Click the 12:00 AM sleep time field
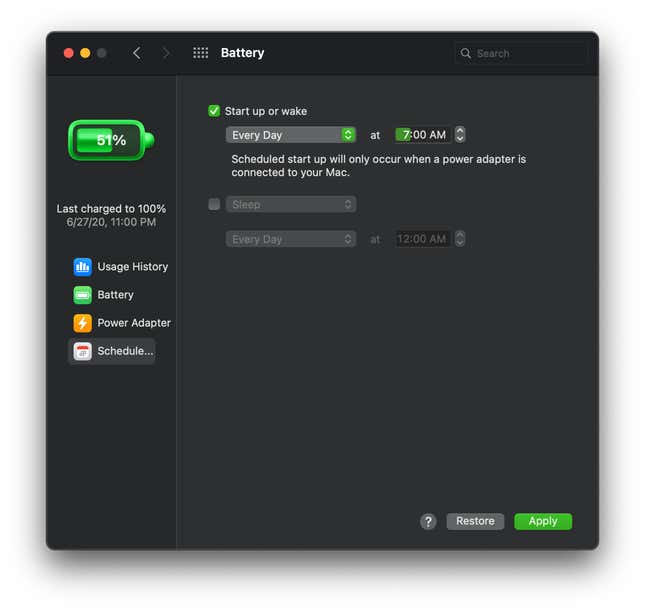This screenshot has height=611, width=645. click(423, 239)
